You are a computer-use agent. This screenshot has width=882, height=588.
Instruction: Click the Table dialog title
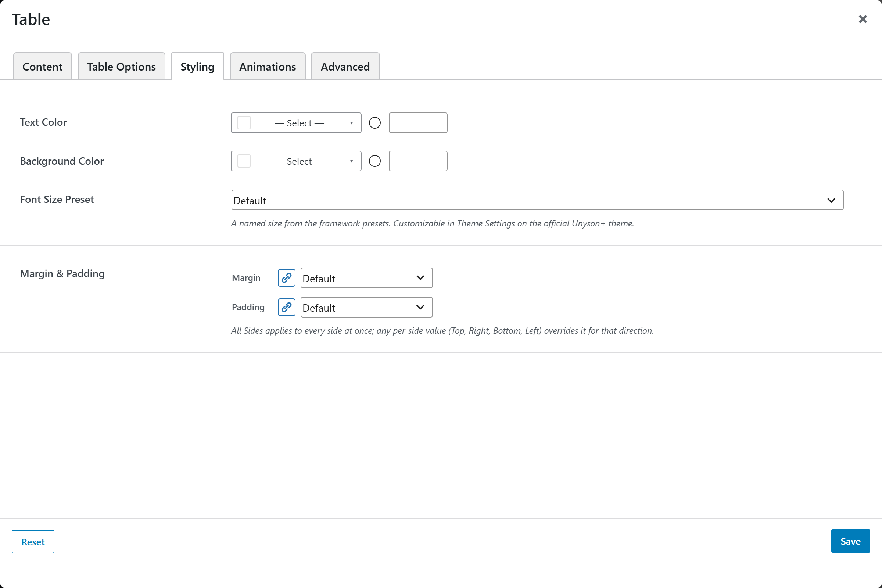pyautogui.click(x=31, y=19)
